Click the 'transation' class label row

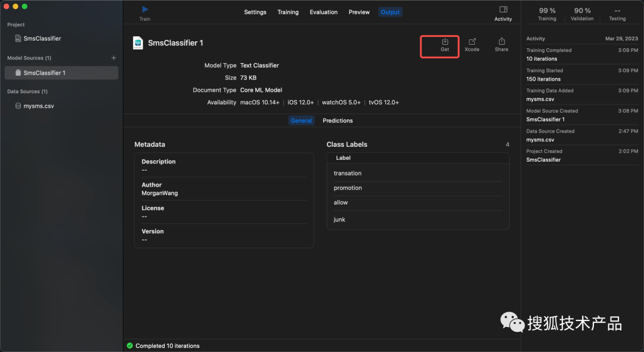[x=418, y=174]
